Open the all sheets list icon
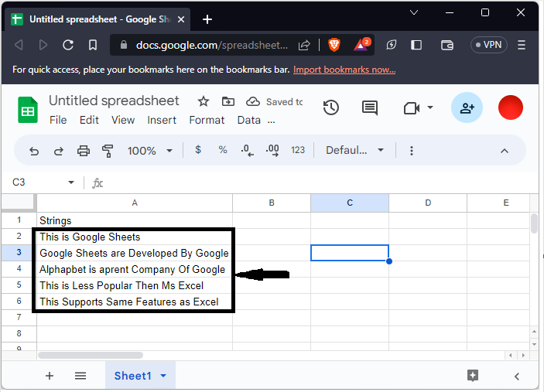The height and width of the screenshot is (392, 544). (x=80, y=376)
